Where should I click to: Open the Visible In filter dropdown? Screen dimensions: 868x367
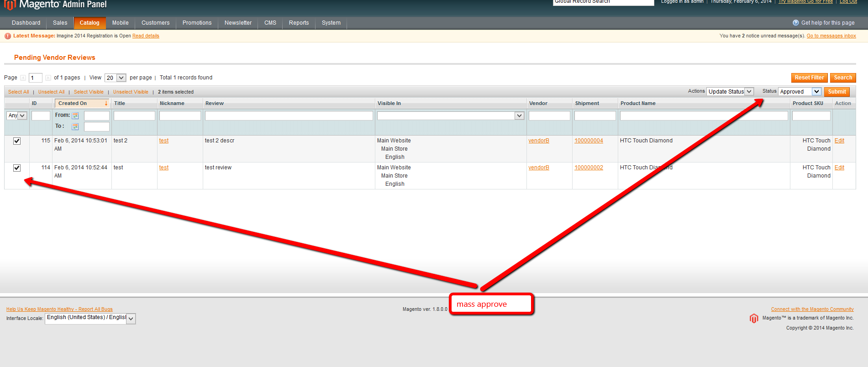point(450,116)
